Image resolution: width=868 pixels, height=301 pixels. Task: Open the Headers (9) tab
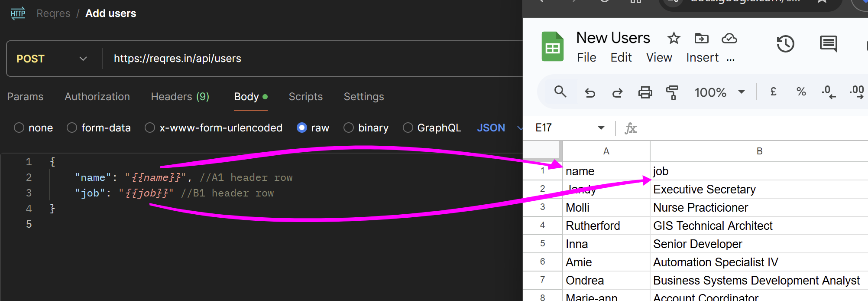[180, 97]
